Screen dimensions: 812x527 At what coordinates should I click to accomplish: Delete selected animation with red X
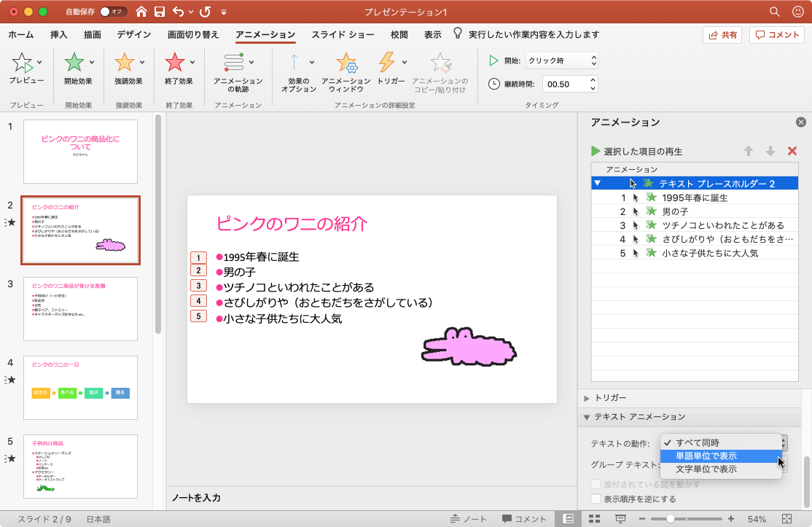pyautogui.click(x=792, y=151)
